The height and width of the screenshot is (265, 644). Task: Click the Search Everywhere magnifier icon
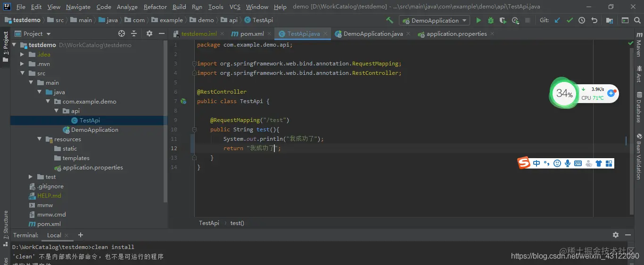[637, 20]
